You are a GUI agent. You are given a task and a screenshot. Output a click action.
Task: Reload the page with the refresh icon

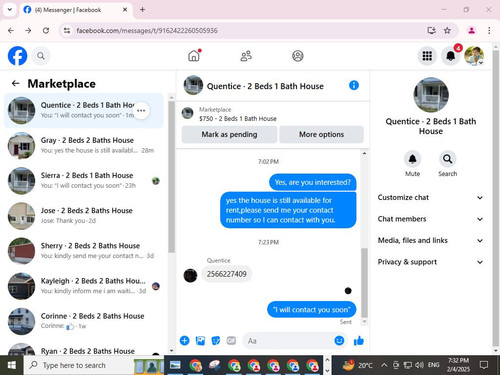point(46,31)
